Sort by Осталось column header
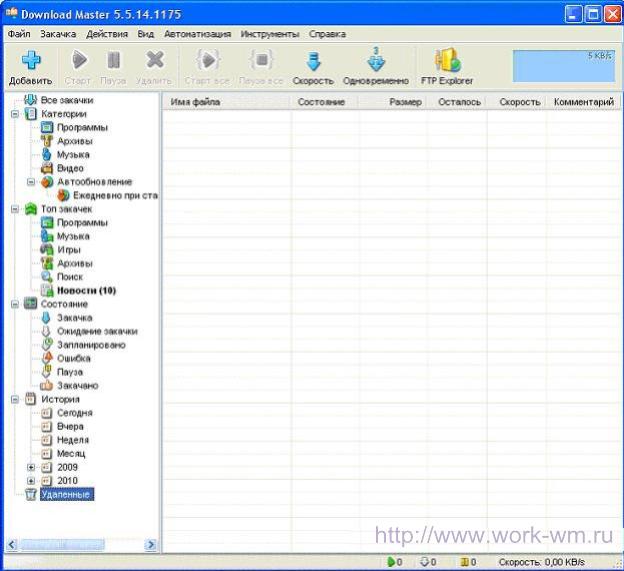 pyautogui.click(x=457, y=102)
